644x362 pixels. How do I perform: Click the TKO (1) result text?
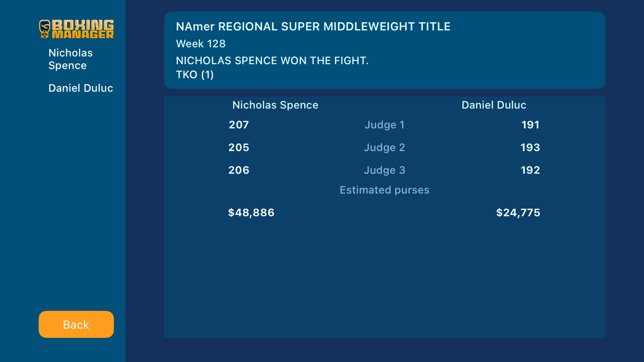[195, 75]
